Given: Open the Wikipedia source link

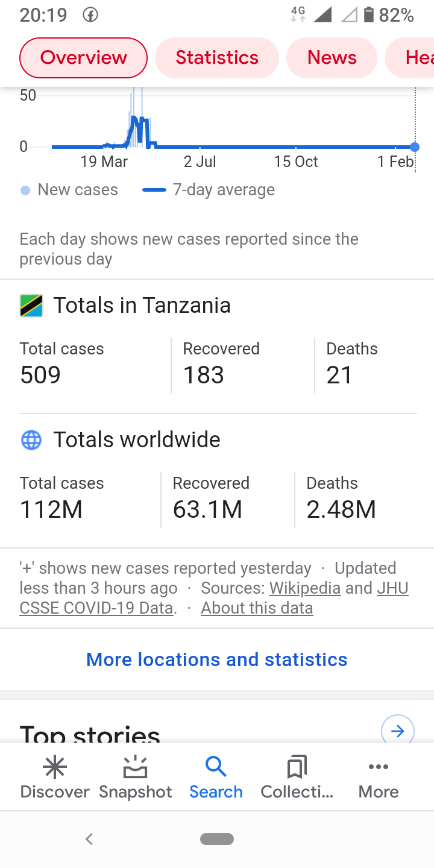Looking at the screenshot, I should (305, 588).
